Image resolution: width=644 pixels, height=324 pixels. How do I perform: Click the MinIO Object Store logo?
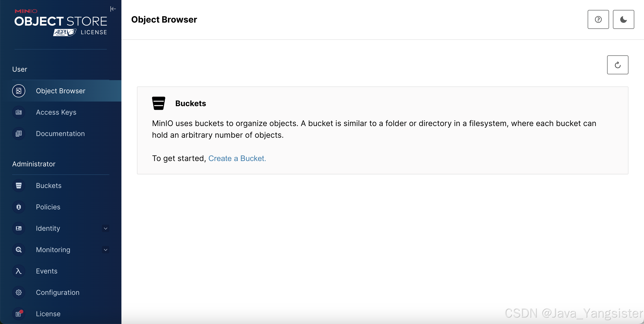point(60,22)
